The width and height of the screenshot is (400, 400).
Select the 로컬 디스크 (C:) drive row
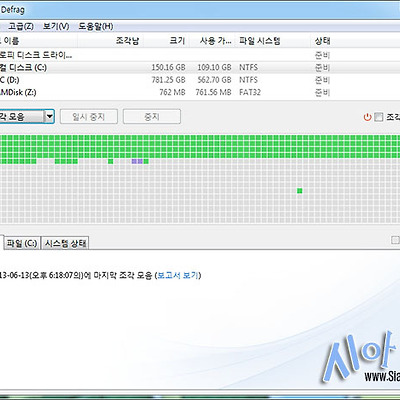click(200, 67)
